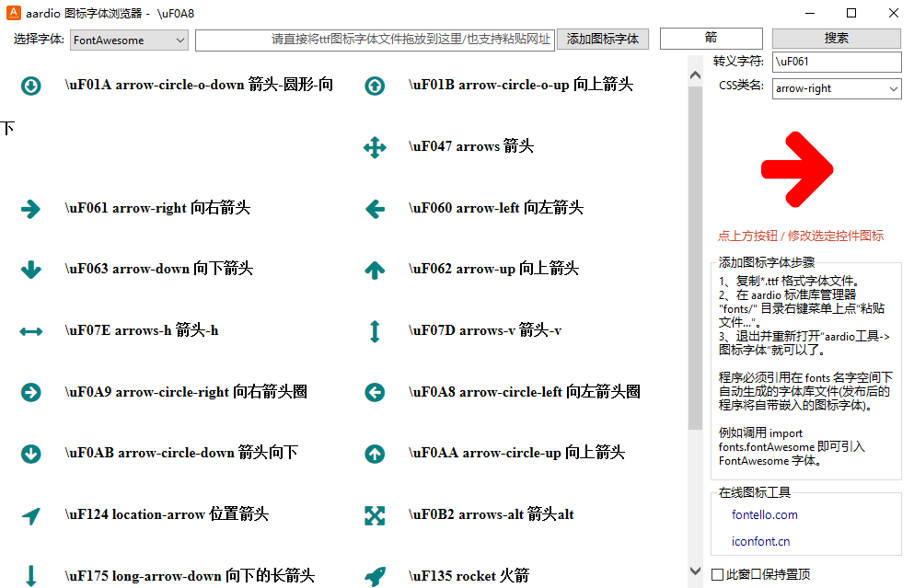Click the text \uF07E arrows-h 箭头-h
This screenshot has height=588, width=914.
coord(142,330)
